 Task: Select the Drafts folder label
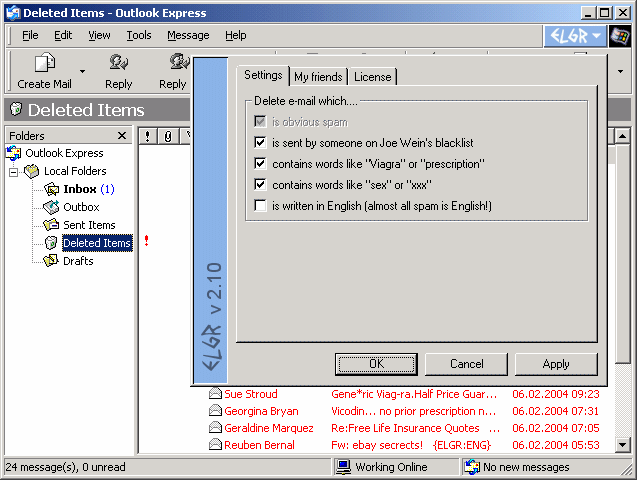pos(78,261)
